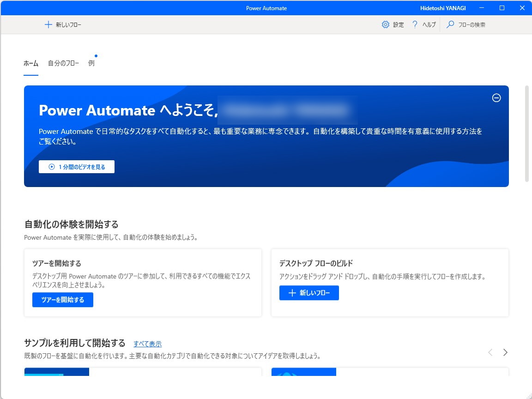Click 新しいフロー in the desktop flow card
This screenshot has width=532, height=399.
coord(308,293)
